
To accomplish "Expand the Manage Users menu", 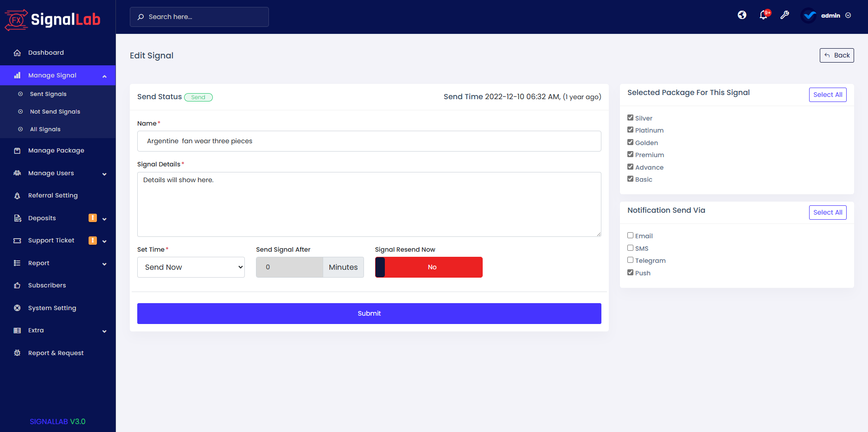I will coord(51,173).
